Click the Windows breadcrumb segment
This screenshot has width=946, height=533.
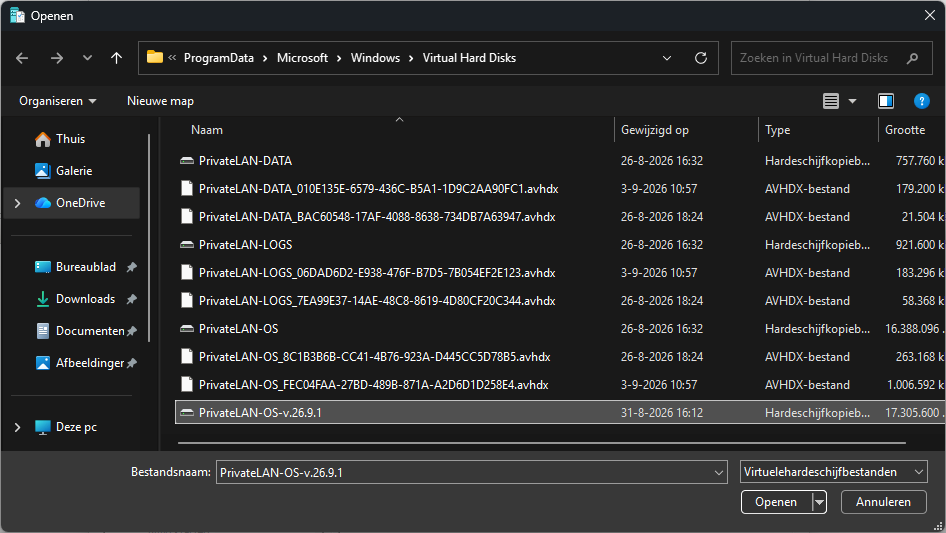point(375,58)
